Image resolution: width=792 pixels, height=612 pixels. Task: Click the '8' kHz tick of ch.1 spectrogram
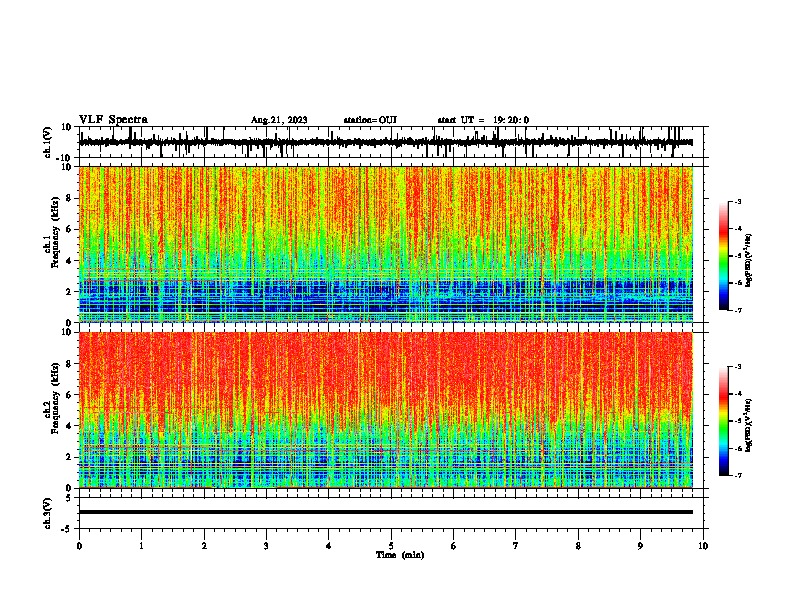click(70, 198)
